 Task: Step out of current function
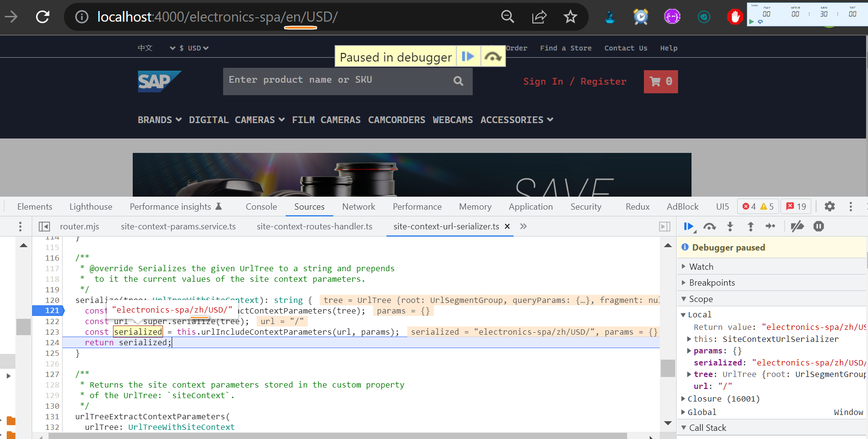[750, 226]
